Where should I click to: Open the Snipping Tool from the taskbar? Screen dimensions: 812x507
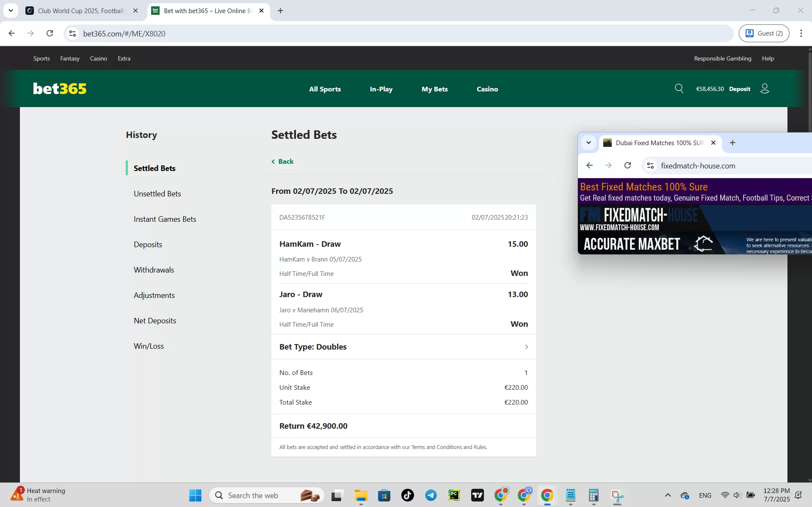point(617,495)
